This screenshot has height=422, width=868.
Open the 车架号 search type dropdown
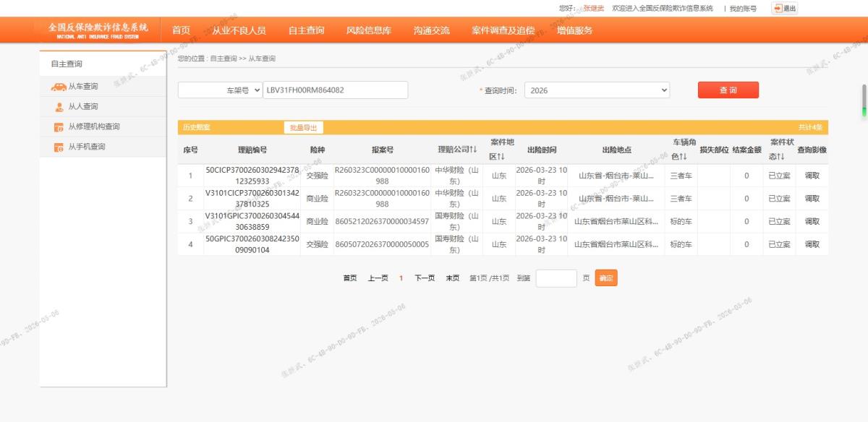coord(220,90)
